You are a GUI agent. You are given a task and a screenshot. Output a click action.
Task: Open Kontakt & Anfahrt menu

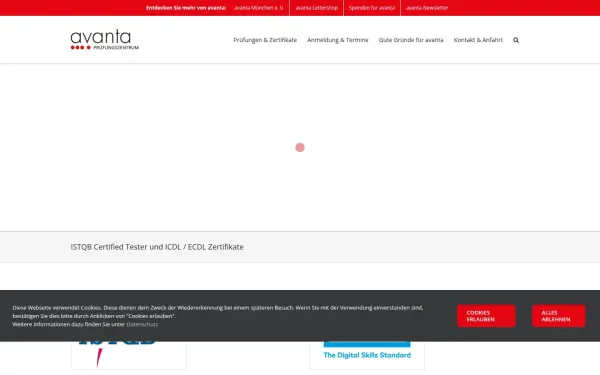coord(478,40)
